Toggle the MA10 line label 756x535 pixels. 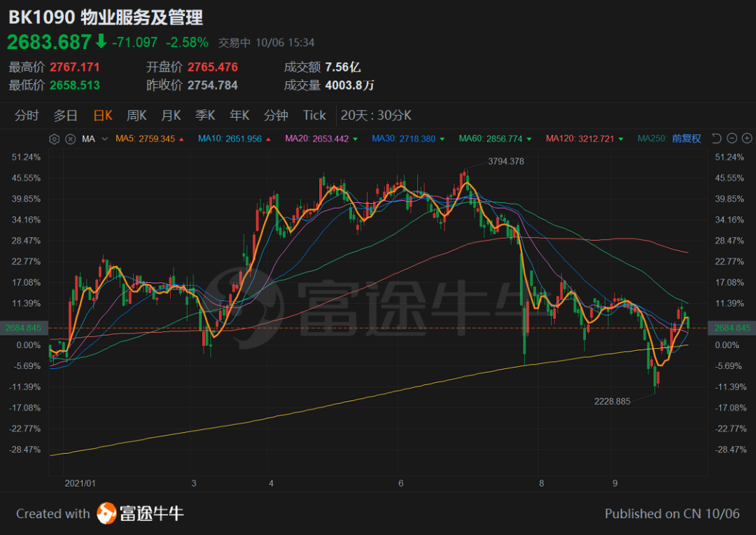coord(230,139)
